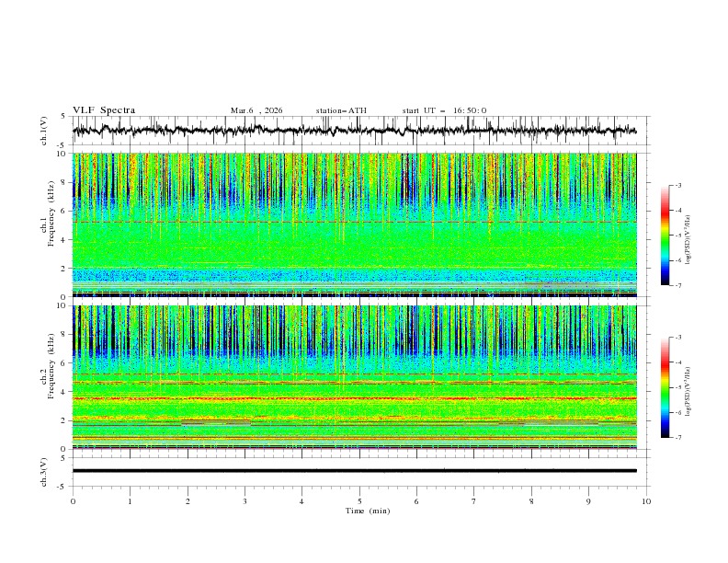Click the upper log(PSD) color bar

[665, 235]
